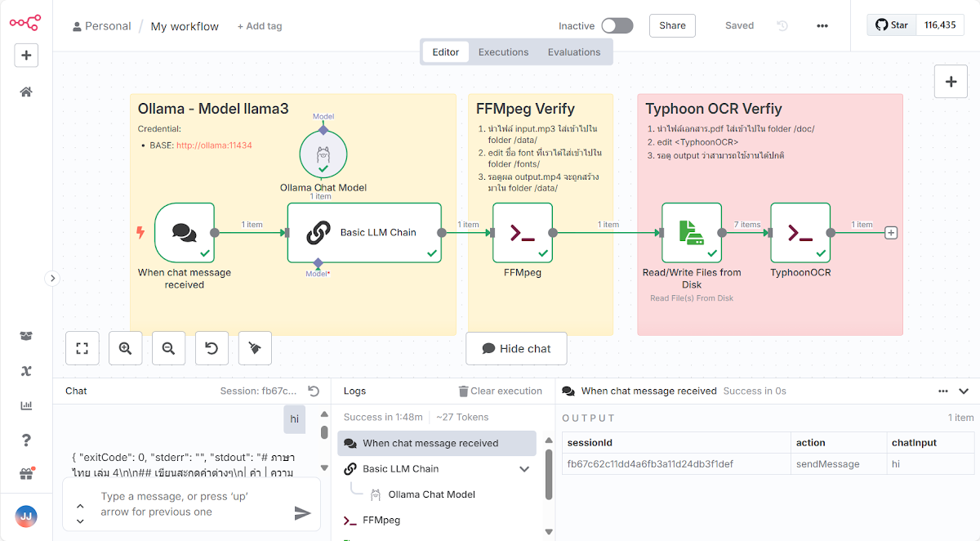Click the Session: fb67c... label
Screen dimensions: 980x541
point(258,391)
